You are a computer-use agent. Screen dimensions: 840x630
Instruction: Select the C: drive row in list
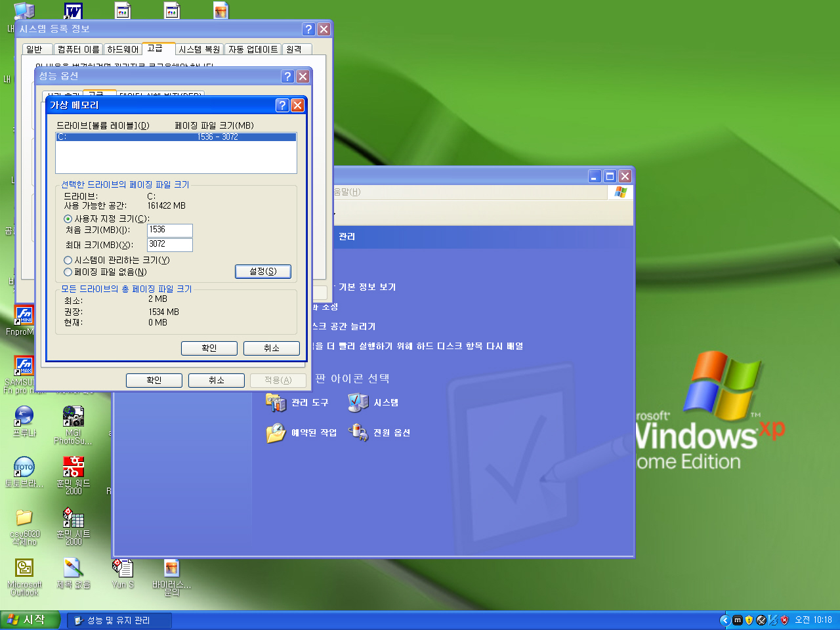click(176, 137)
